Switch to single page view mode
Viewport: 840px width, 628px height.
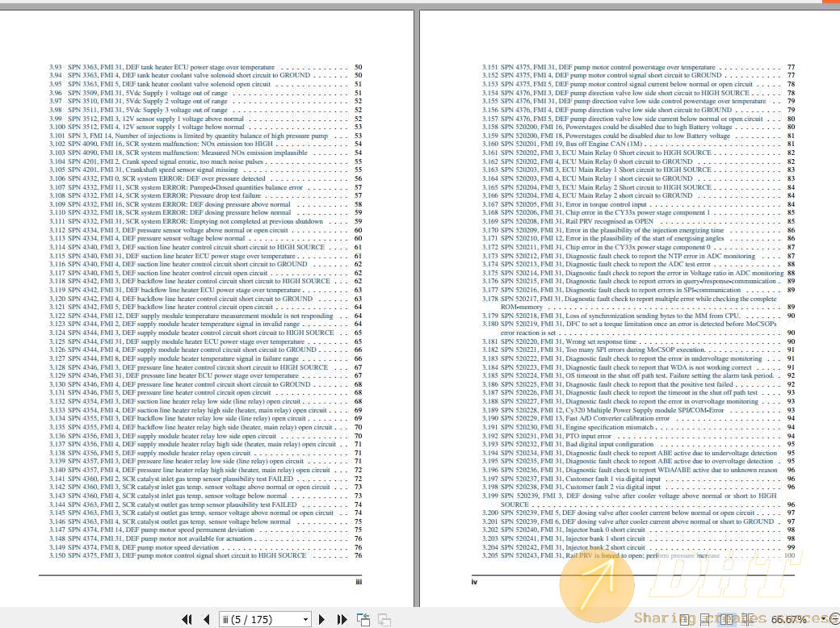[683, 619]
